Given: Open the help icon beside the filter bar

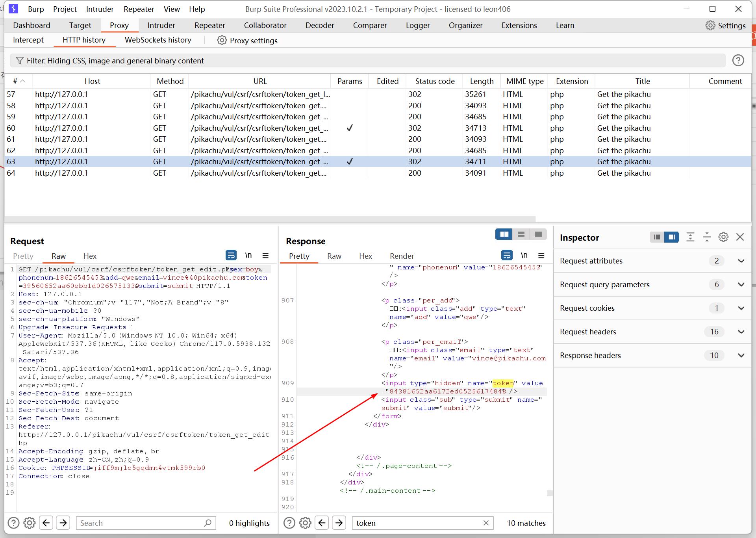Looking at the screenshot, I should [x=738, y=60].
